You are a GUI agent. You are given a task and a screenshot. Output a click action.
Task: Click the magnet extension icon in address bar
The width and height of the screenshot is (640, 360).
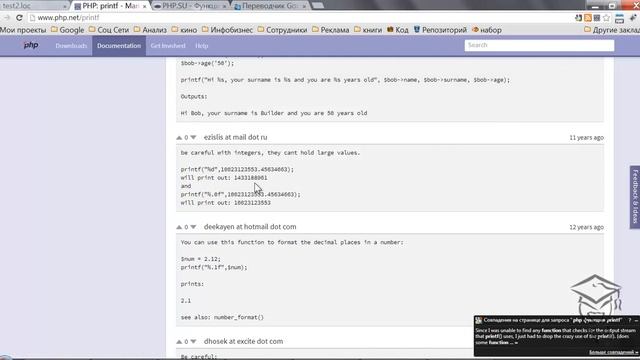[578, 18]
